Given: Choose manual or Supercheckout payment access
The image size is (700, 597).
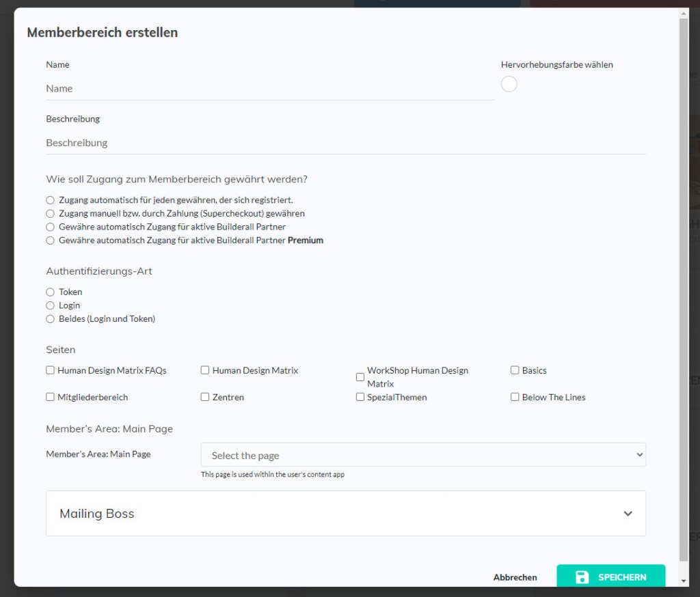Looking at the screenshot, I should point(50,214).
